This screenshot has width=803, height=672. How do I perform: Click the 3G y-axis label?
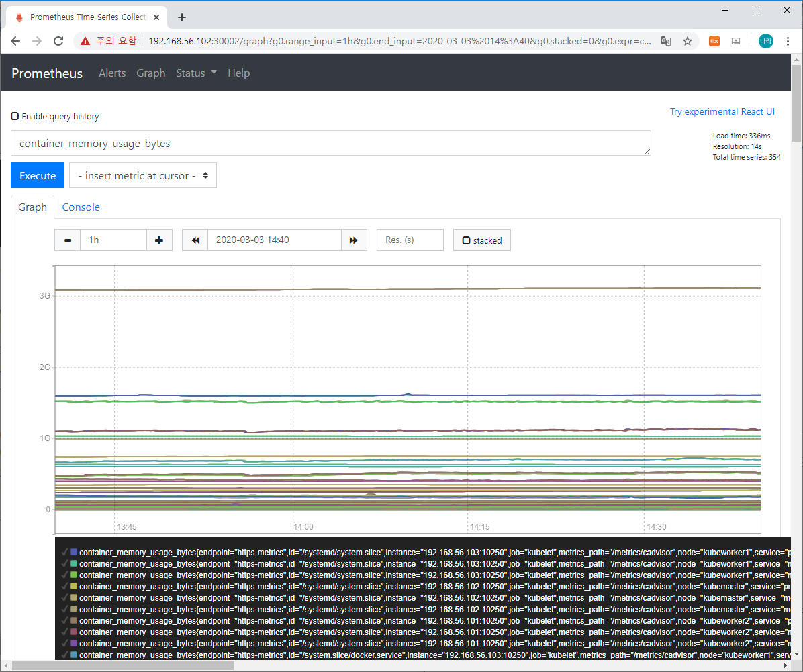(45, 295)
